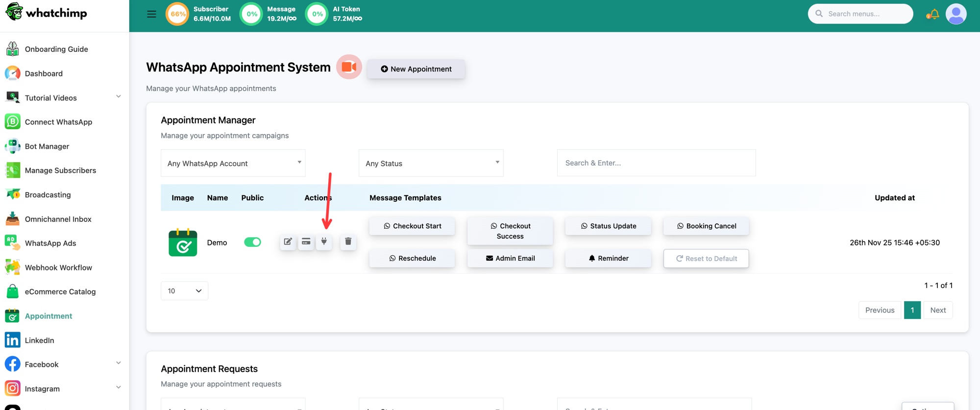Click the Tutorial Videos monitor icon
Screen dimensions: 980x410
12,97
